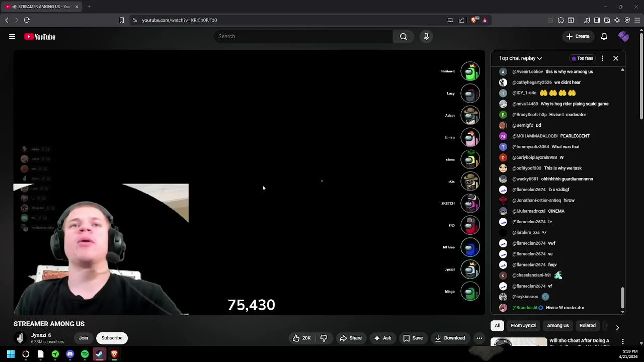
Task: Open the Windows Start menu
Action: click(x=11, y=354)
